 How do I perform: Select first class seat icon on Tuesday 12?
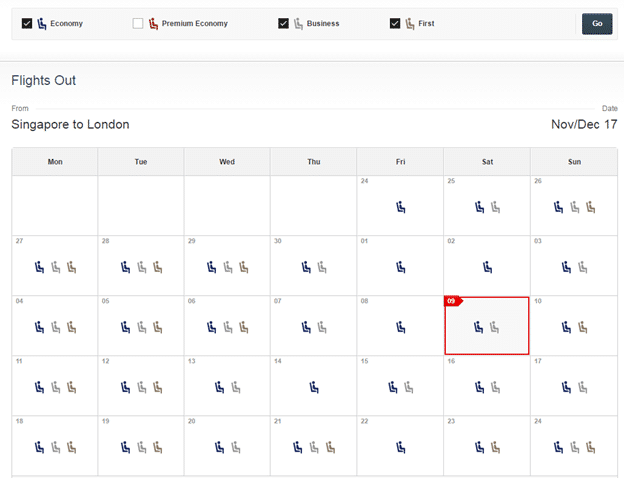(x=158, y=387)
